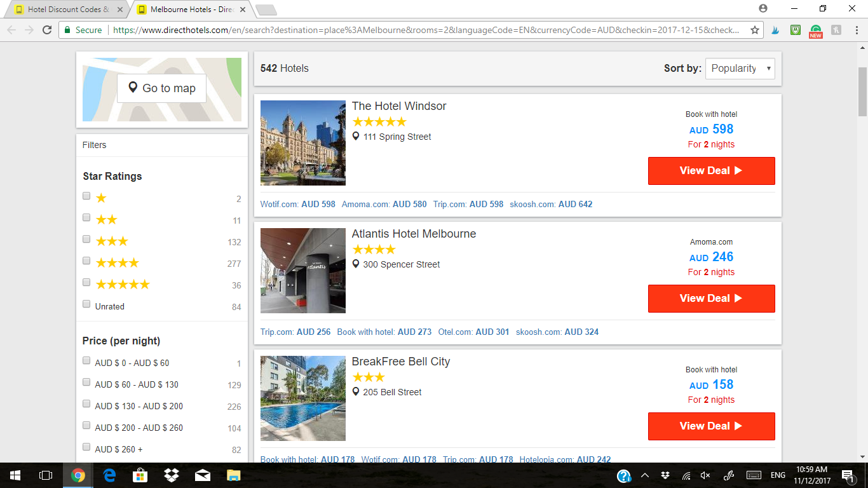Open The Hotel Windsor title link
Image resolution: width=868 pixels, height=488 pixels.
[399, 106]
